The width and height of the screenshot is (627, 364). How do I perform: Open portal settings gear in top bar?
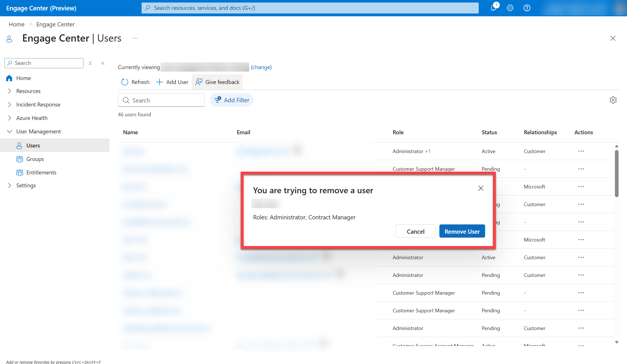[510, 8]
